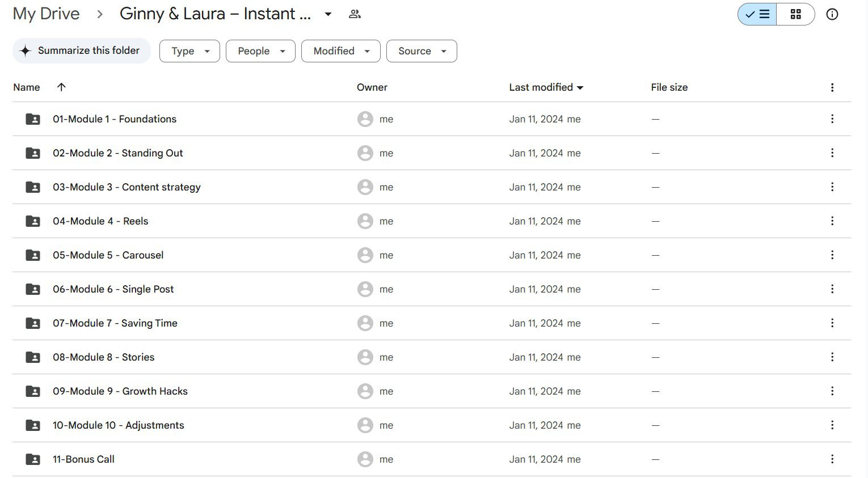
Task: Select the 04-Module 4 - Reels folder name
Action: [100, 221]
